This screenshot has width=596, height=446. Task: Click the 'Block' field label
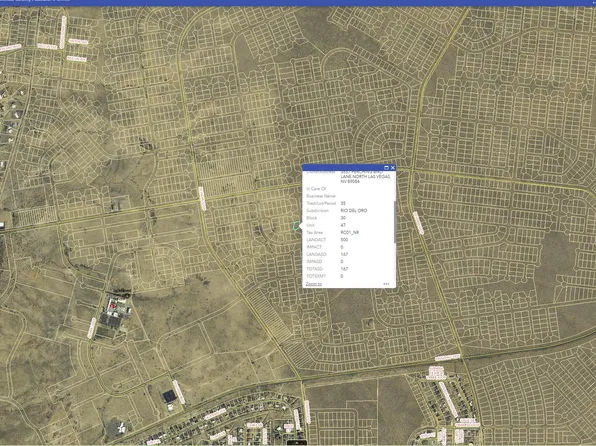(311, 218)
